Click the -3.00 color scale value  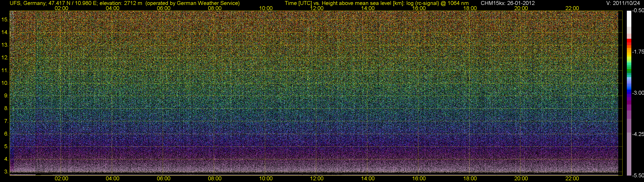(x=638, y=93)
